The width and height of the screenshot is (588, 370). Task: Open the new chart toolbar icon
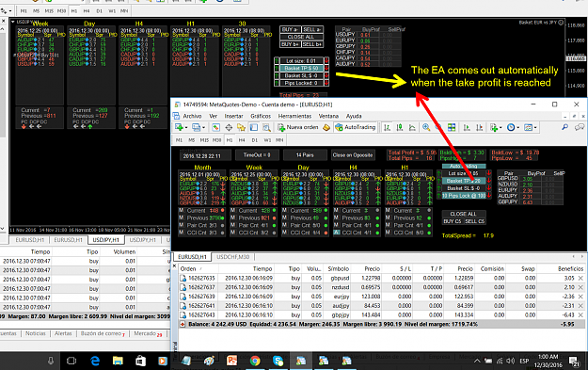pos(179,128)
